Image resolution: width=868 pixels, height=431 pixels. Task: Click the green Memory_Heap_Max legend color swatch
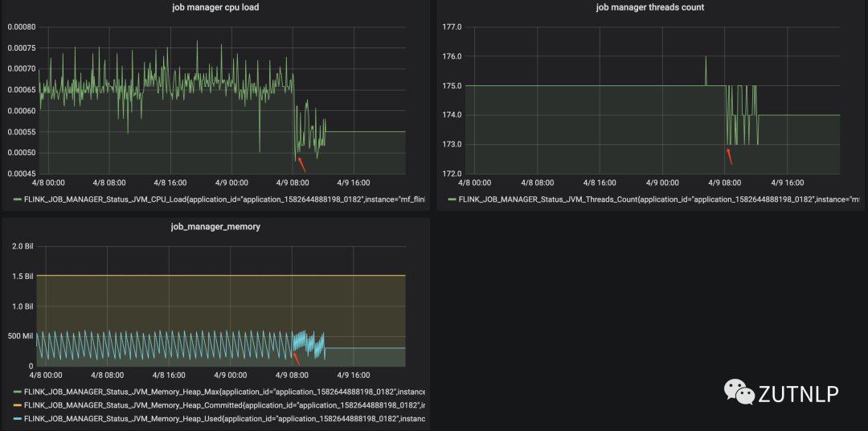17,392
